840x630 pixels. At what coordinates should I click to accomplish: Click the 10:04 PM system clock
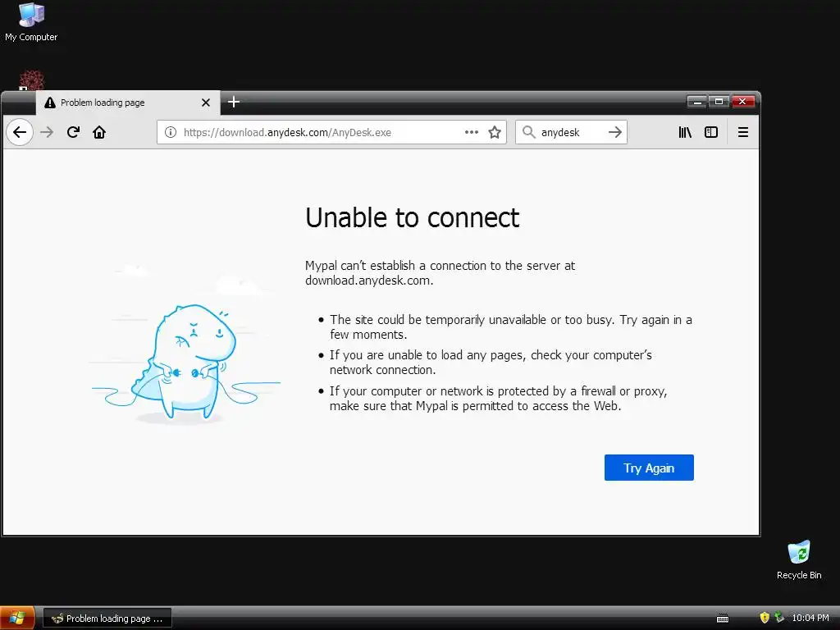pyautogui.click(x=810, y=618)
